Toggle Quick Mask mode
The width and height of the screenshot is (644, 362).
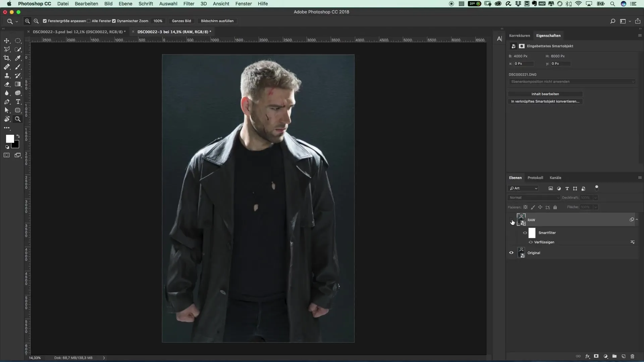pos(7,155)
